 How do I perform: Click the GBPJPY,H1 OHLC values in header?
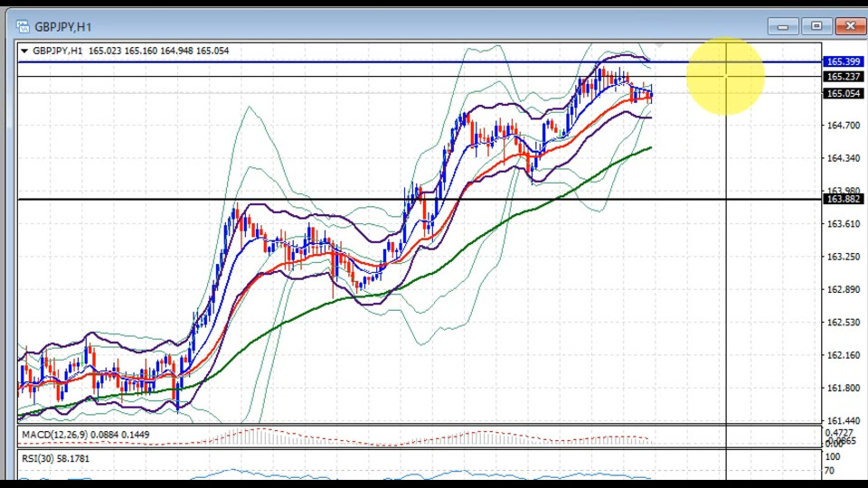tap(158, 51)
